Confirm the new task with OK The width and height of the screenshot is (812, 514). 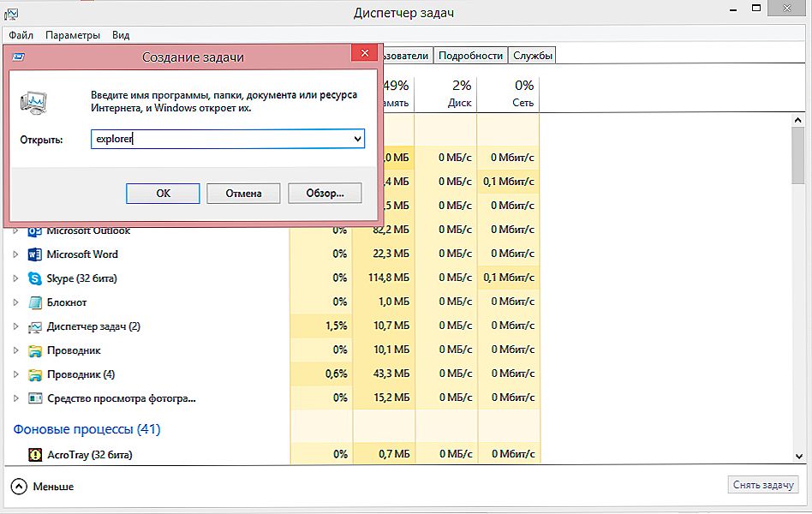(163, 194)
